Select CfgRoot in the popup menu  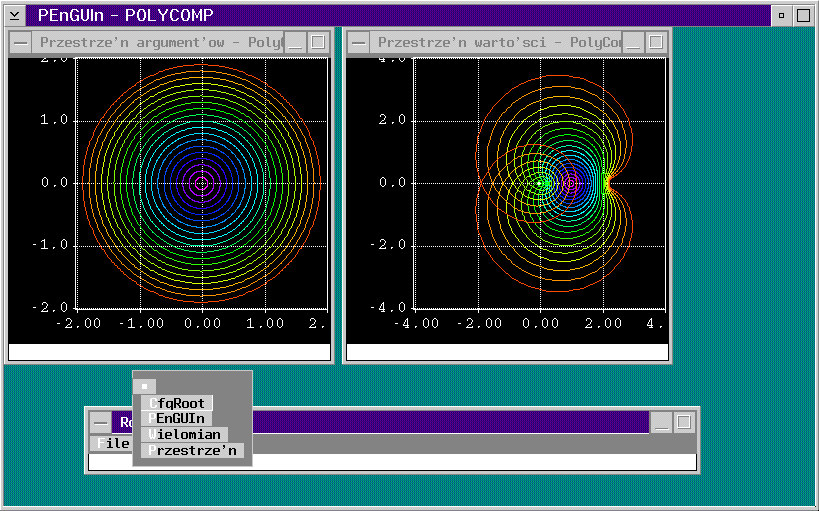click(x=177, y=403)
